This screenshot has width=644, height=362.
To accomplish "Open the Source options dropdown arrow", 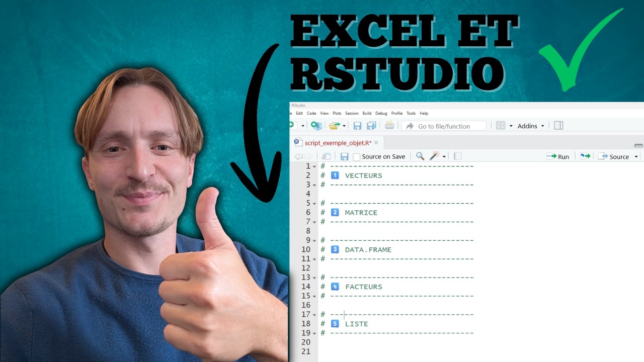I will click(x=636, y=157).
